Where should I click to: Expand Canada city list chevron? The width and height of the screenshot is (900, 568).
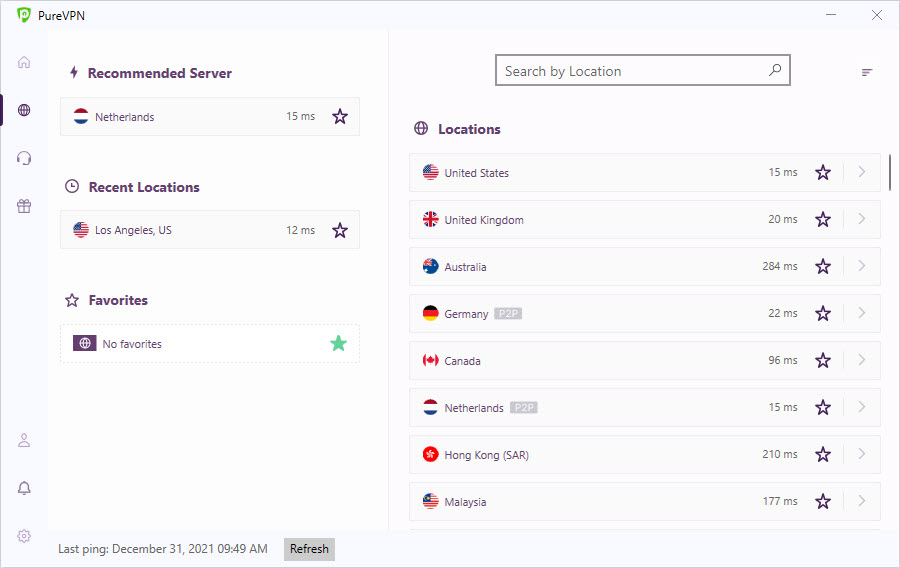pos(862,360)
